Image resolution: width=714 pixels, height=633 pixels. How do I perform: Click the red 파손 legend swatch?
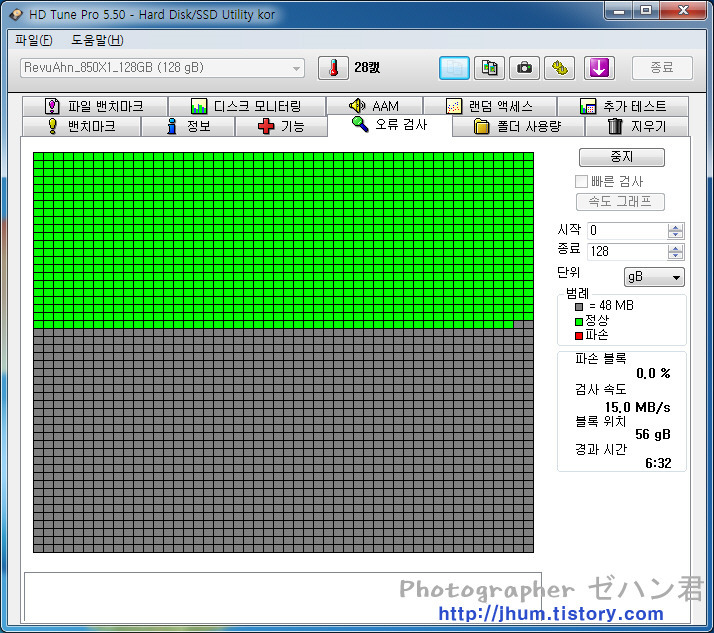click(579, 336)
